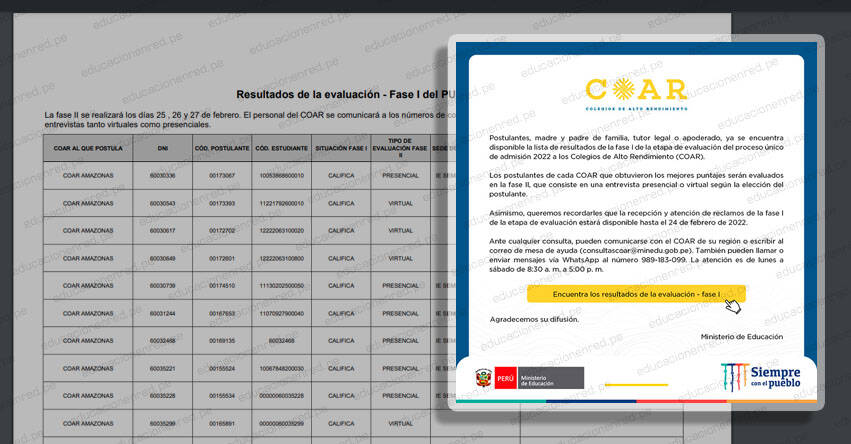Viewport: 851px width, 444px height.
Task: Click DNI cell 60030649
Action: point(163,258)
